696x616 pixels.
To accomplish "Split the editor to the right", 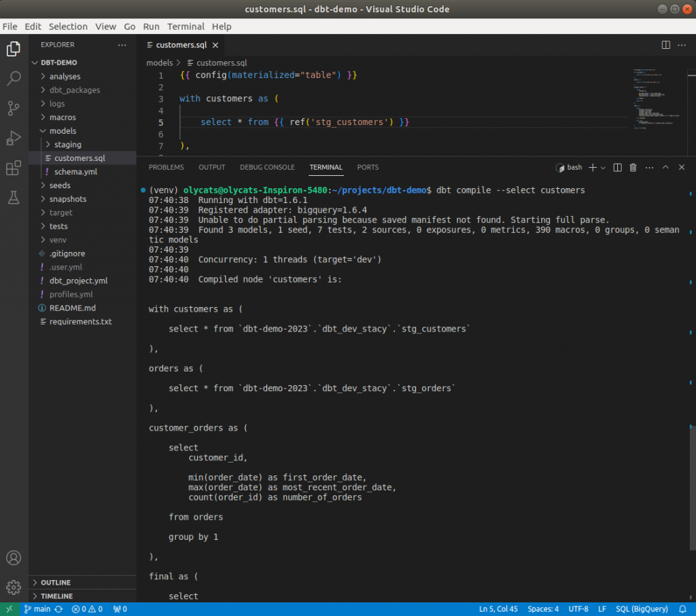I will coord(665,45).
